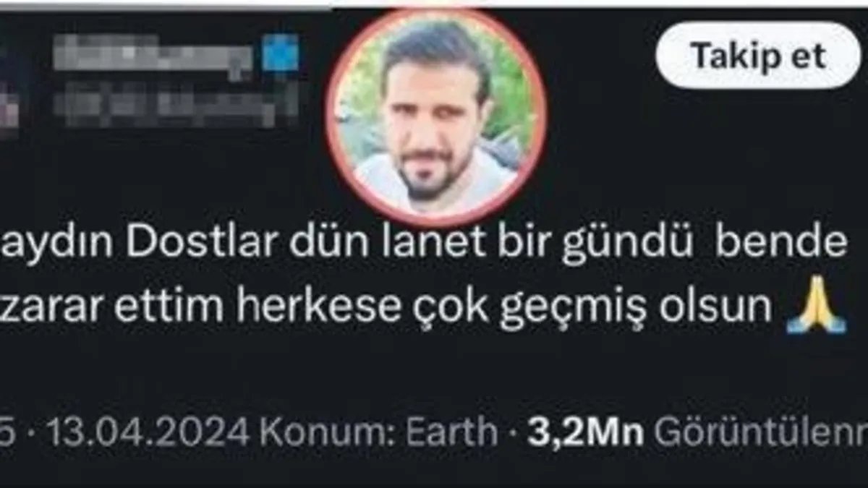Viewport: 868px width, 488px height.
Task: Click the word bende ending the first line
Action: (781, 244)
